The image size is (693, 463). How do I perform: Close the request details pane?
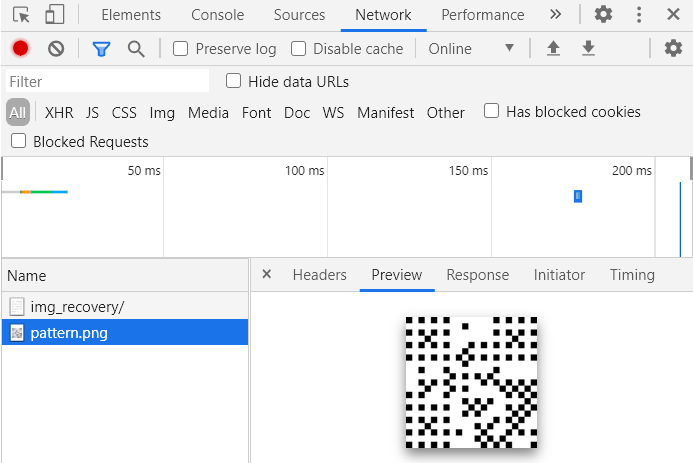point(267,274)
